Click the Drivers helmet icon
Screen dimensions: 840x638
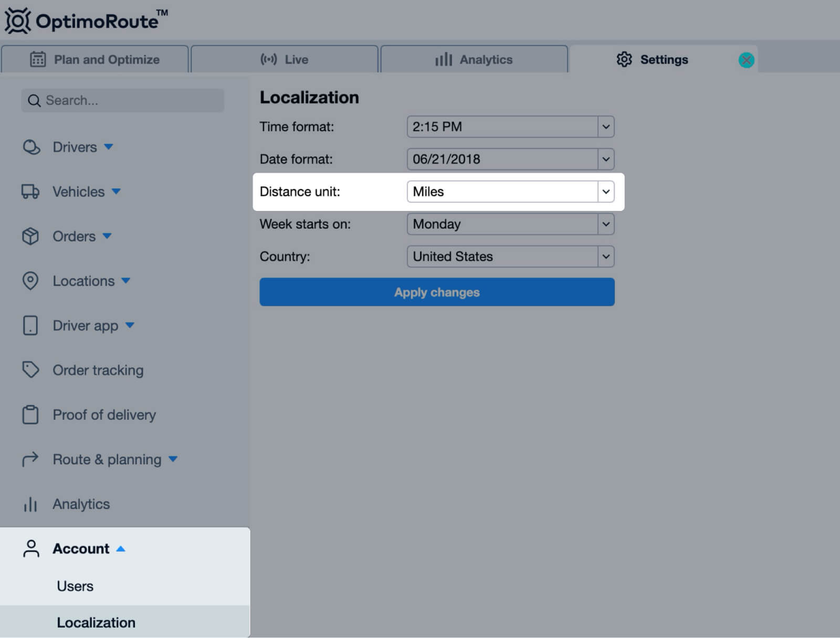31,147
